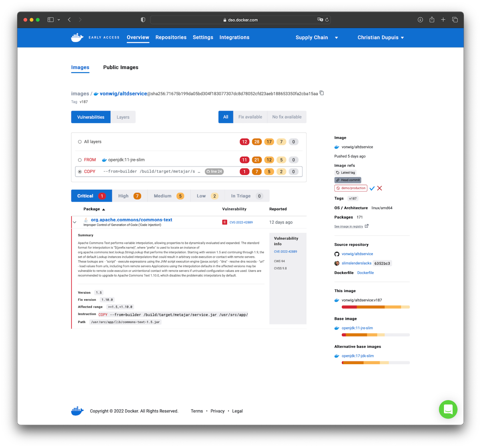Click the page reload icon in address bar

click(x=327, y=20)
